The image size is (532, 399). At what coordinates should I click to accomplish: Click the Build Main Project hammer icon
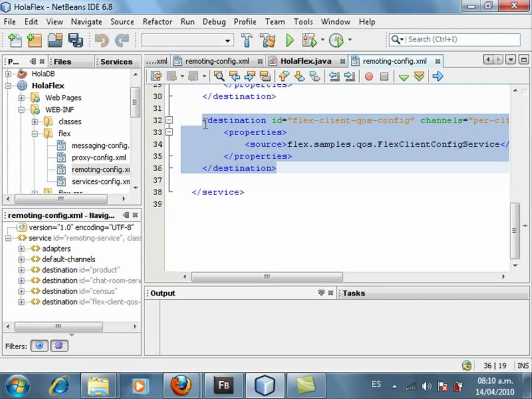pos(247,40)
